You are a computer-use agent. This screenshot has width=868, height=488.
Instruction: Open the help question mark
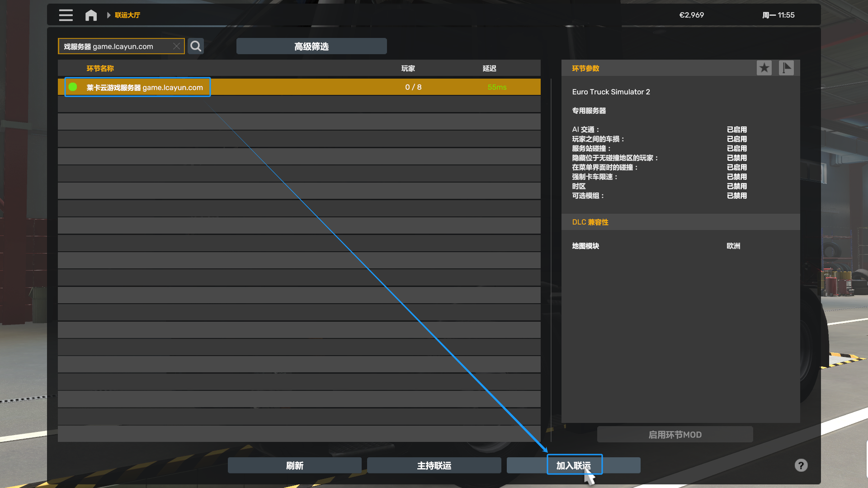click(801, 465)
